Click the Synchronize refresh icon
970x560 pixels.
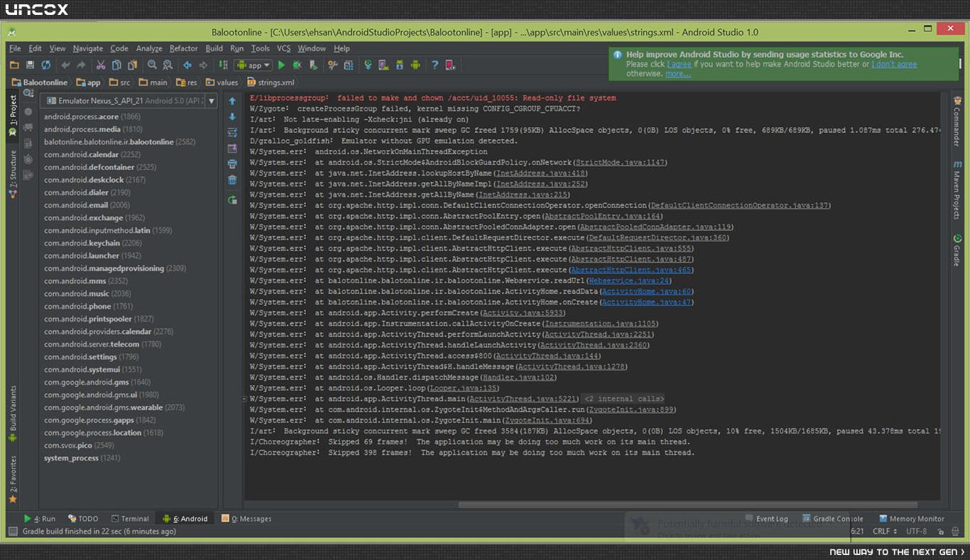(46, 65)
